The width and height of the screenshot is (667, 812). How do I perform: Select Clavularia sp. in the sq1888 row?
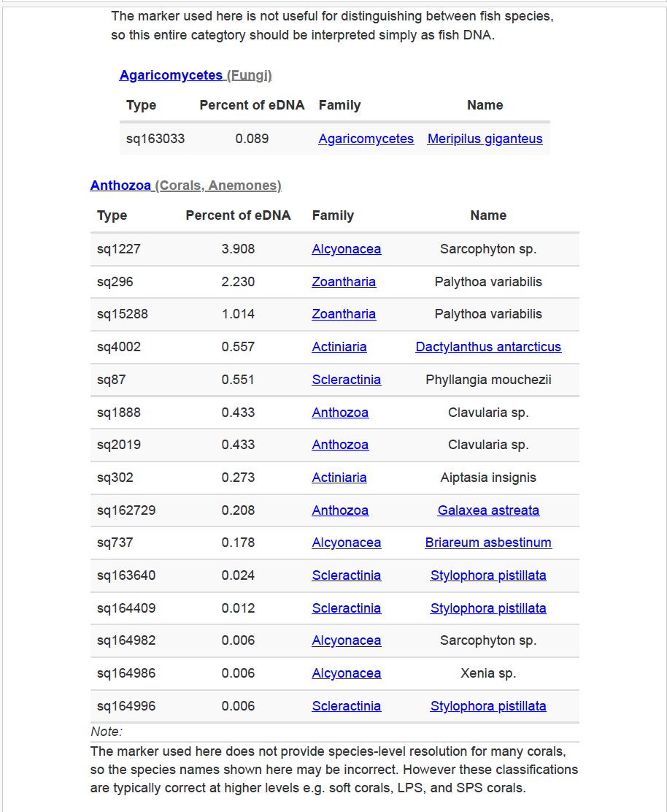coord(488,413)
